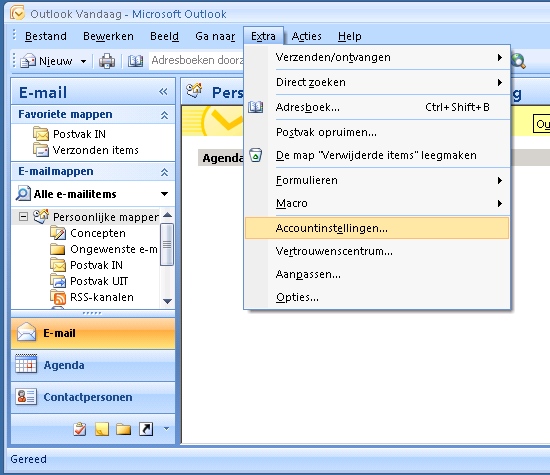Click the folder list scroll down arrow

[x=167, y=301]
